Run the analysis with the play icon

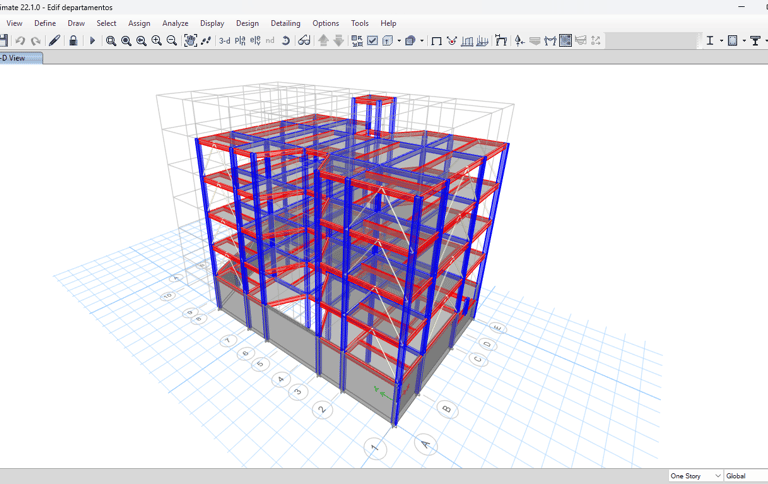tap(92, 41)
